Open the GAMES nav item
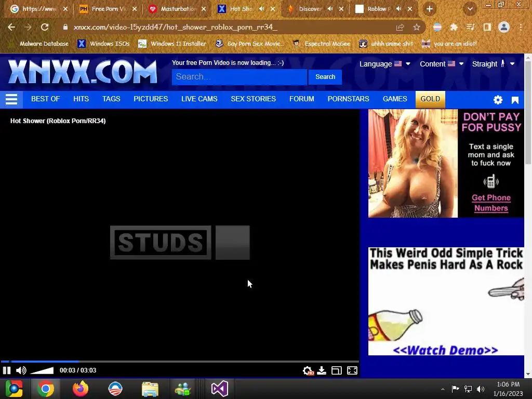532x399 pixels. pos(395,99)
